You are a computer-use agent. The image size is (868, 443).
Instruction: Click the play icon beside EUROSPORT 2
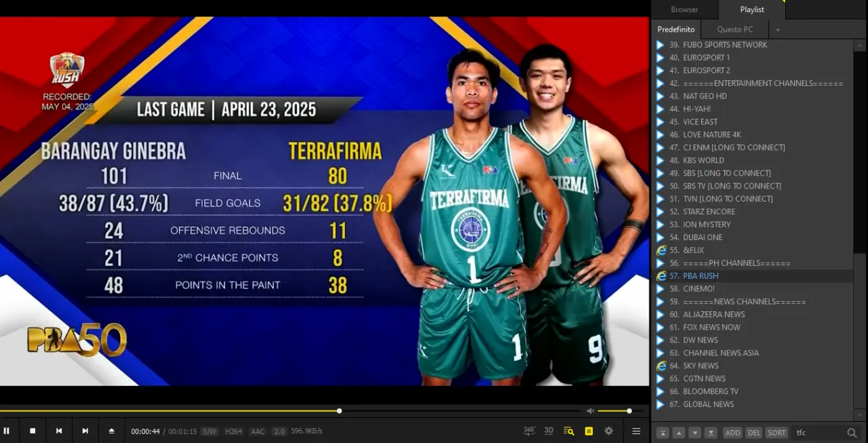point(660,71)
